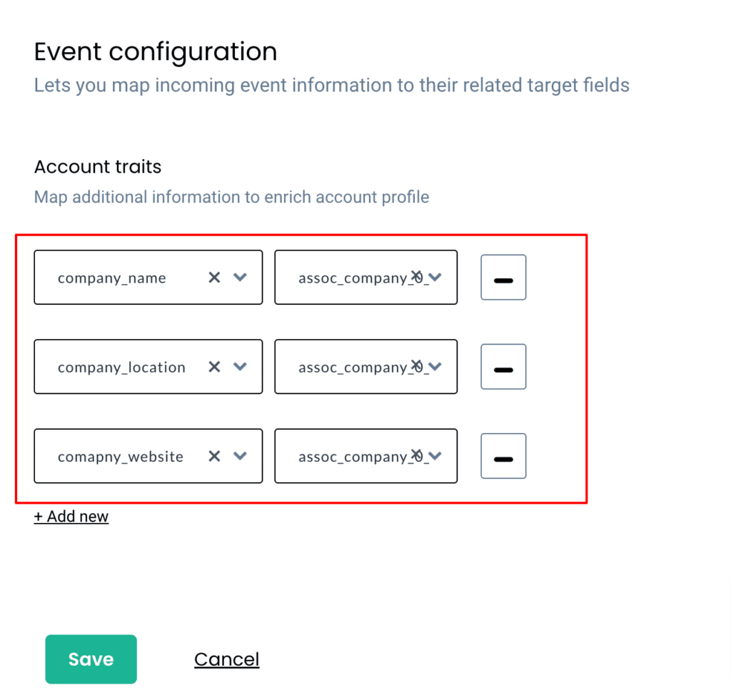The height and width of the screenshot is (700, 731).
Task: Clear the target field in the company_name row
Action: click(416, 276)
